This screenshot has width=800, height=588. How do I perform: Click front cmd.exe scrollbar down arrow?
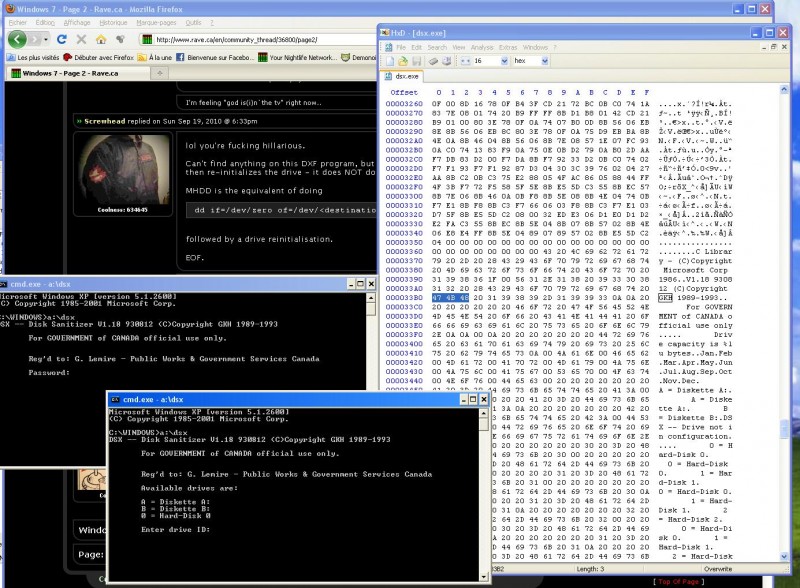point(484,577)
